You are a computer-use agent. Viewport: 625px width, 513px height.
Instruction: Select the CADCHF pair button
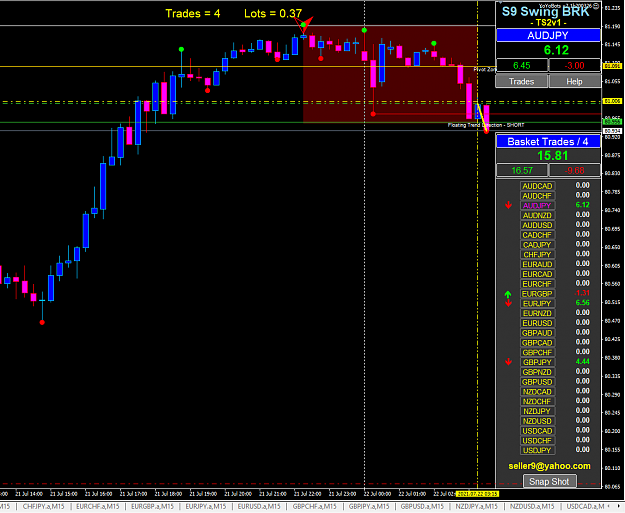(x=537, y=235)
